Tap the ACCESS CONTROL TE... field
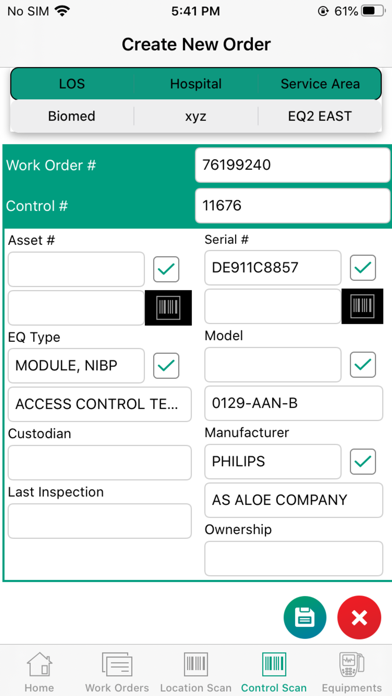The width and height of the screenshot is (392, 696). coord(100,404)
